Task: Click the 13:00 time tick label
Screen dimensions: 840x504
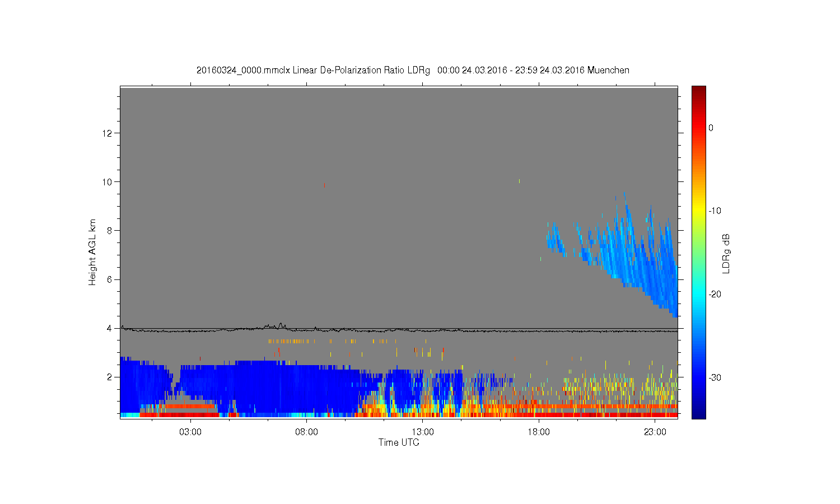Action: 423,432
